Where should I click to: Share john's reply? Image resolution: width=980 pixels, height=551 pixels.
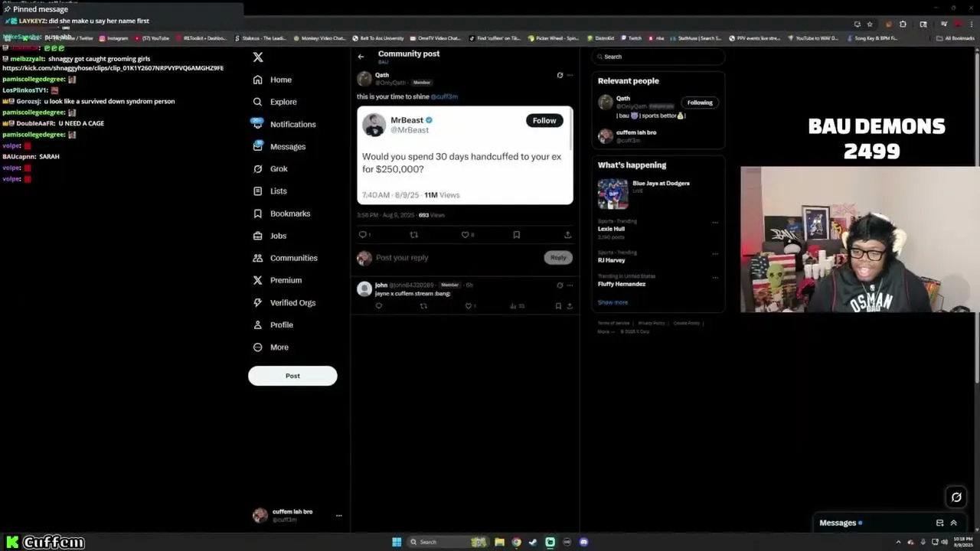point(570,306)
